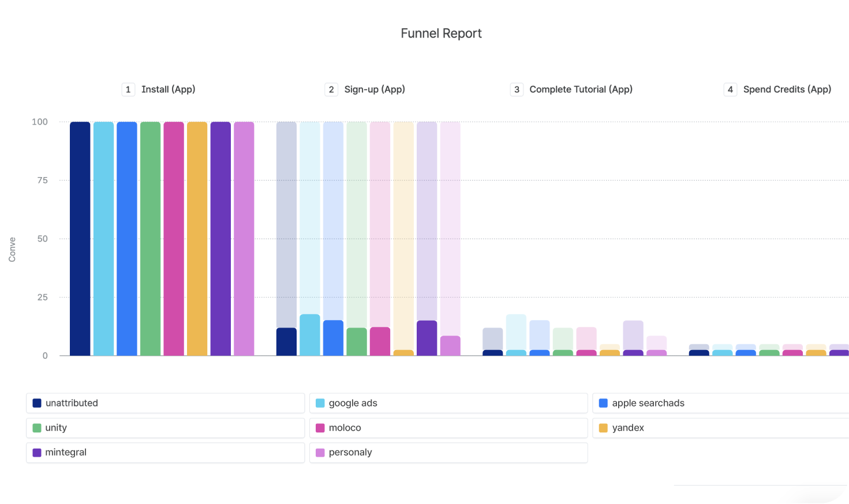Toggle the unattributed series legend item
The height and width of the screenshot is (504, 849).
(x=165, y=403)
